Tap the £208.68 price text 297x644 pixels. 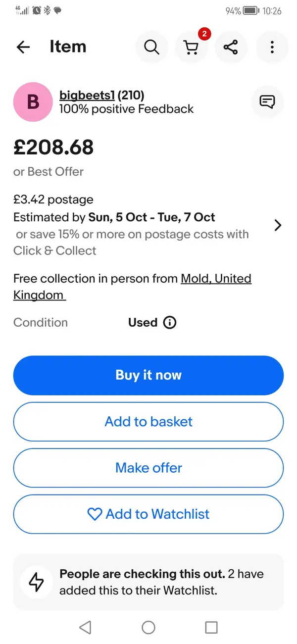click(x=53, y=147)
